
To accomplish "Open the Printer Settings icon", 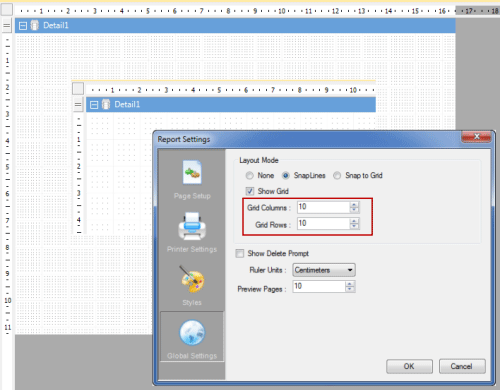I will (x=192, y=226).
